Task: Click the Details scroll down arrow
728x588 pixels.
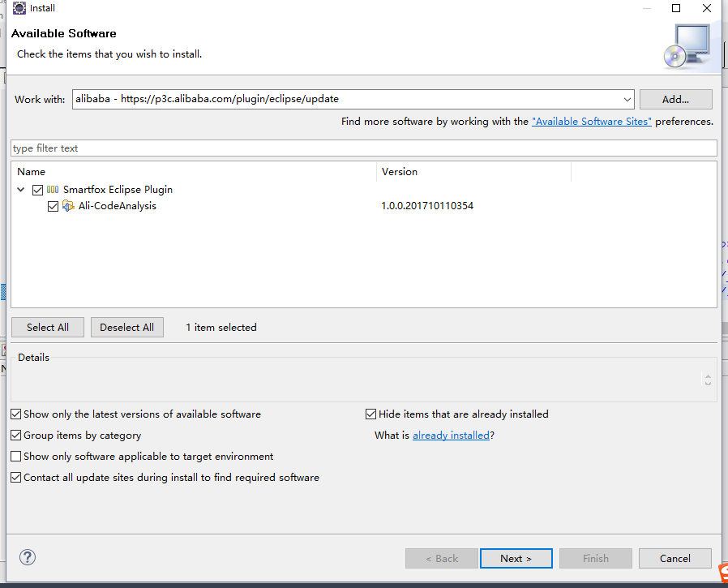Action: tap(708, 383)
